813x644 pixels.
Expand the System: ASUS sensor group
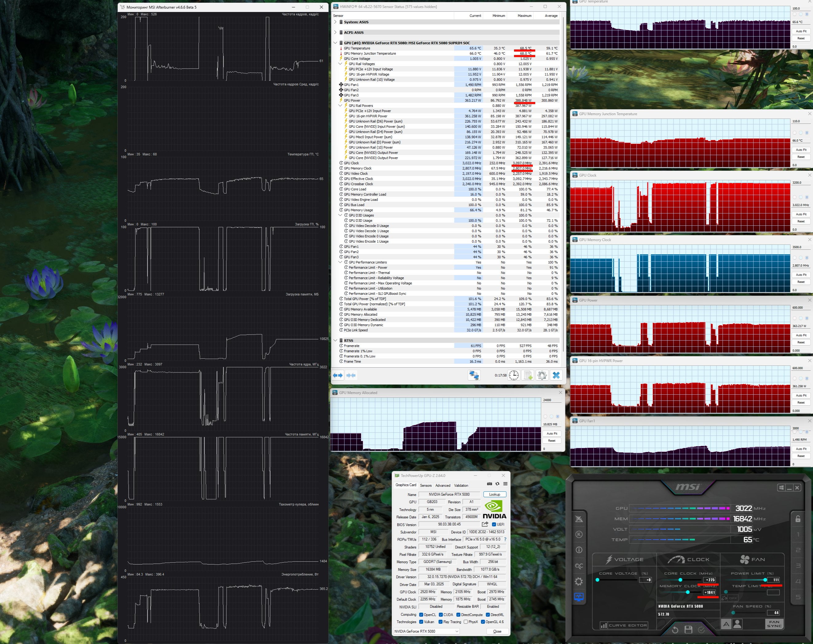(x=335, y=22)
